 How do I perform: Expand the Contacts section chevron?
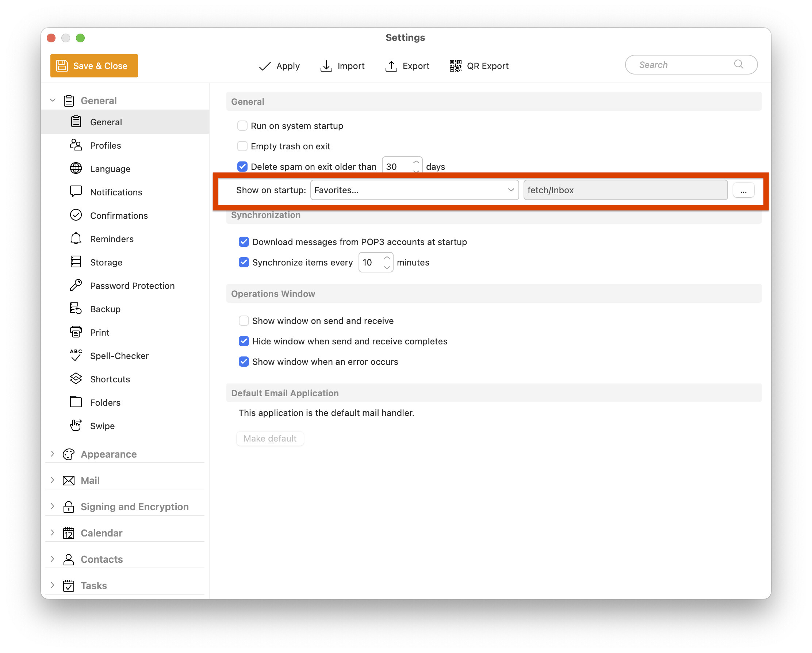(53, 559)
